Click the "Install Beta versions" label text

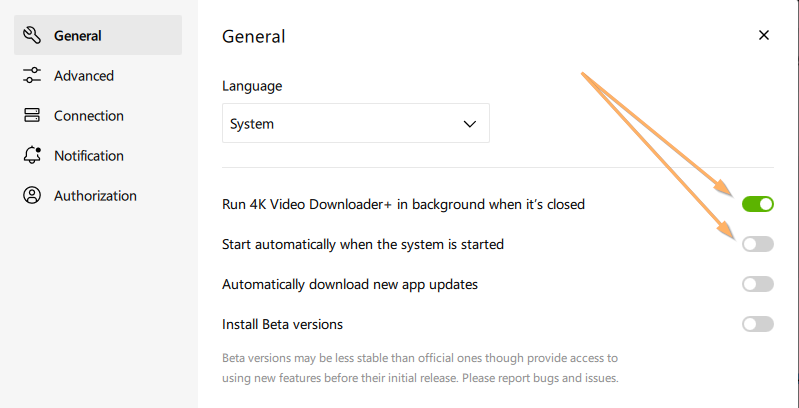283,324
